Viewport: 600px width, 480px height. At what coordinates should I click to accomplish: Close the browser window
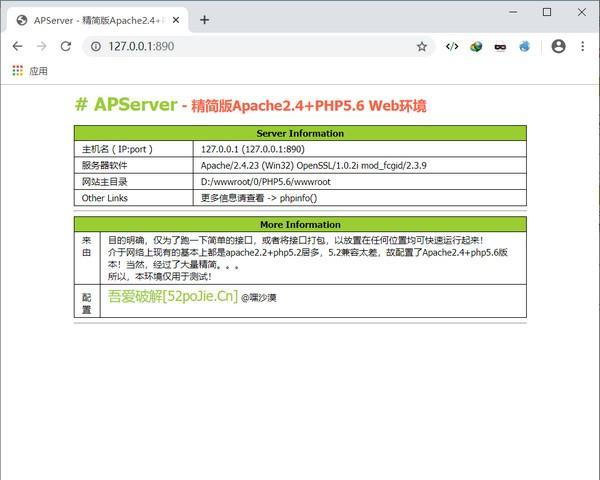(582, 12)
